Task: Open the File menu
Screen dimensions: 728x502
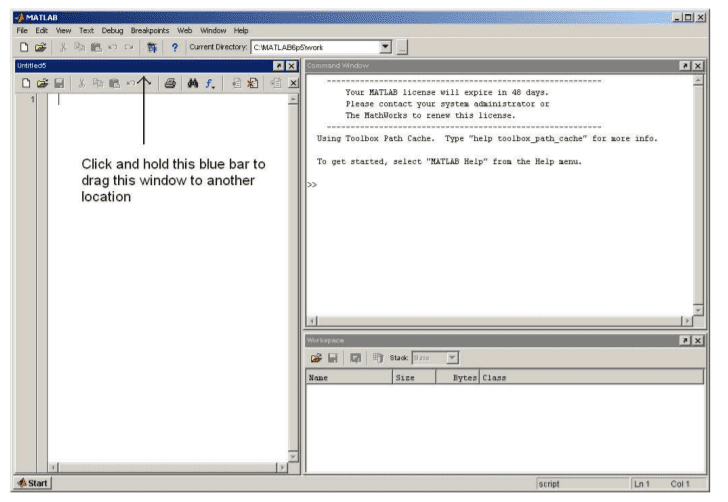Action: [x=22, y=31]
